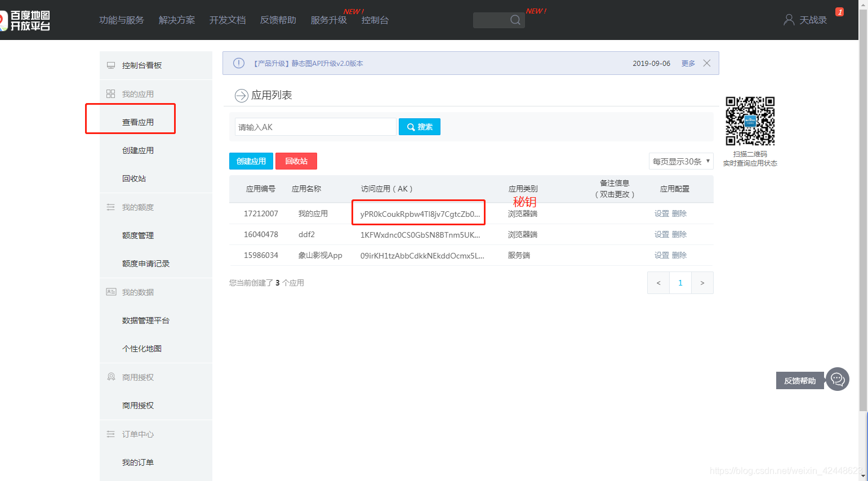Open the 每页显示30条 dropdown
Screen dimensions: 868x481
click(681, 161)
